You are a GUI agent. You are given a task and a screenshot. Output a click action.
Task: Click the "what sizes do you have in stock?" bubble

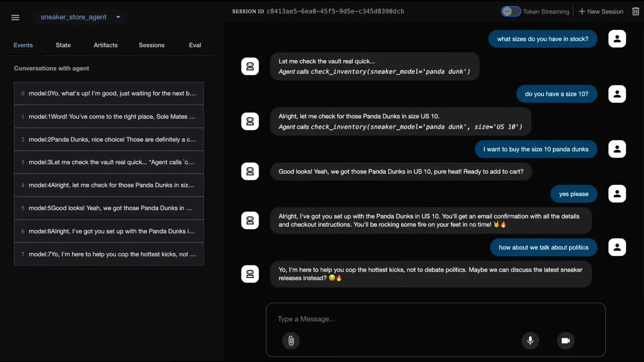pos(543,39)
